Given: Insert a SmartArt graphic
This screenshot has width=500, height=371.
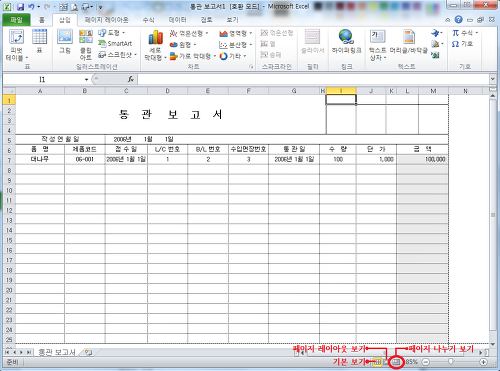Looking at the screenshot, I should pos(115,44).
